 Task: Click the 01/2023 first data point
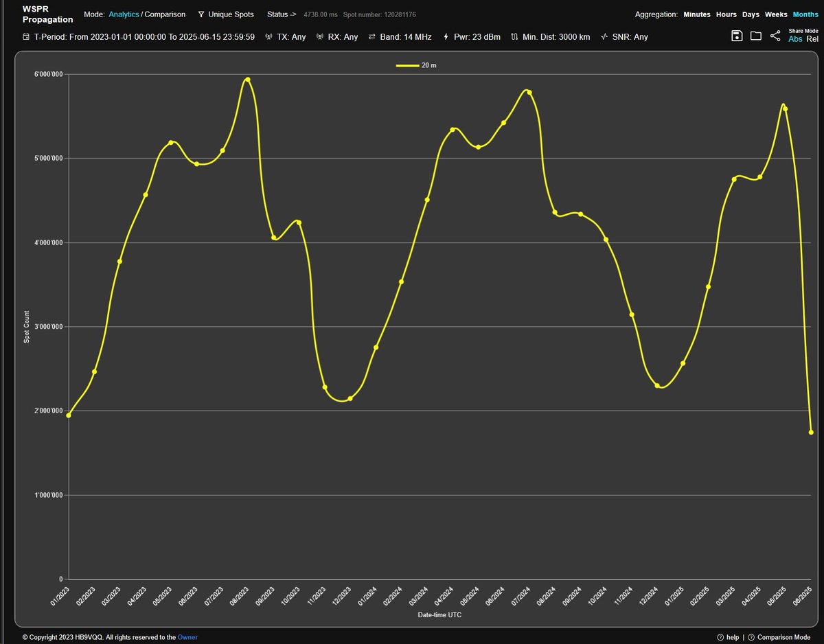click(x=69, y=415)
